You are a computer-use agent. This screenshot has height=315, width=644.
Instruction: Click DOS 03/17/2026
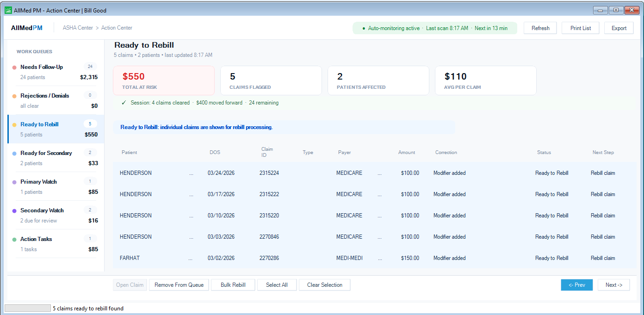221,194
